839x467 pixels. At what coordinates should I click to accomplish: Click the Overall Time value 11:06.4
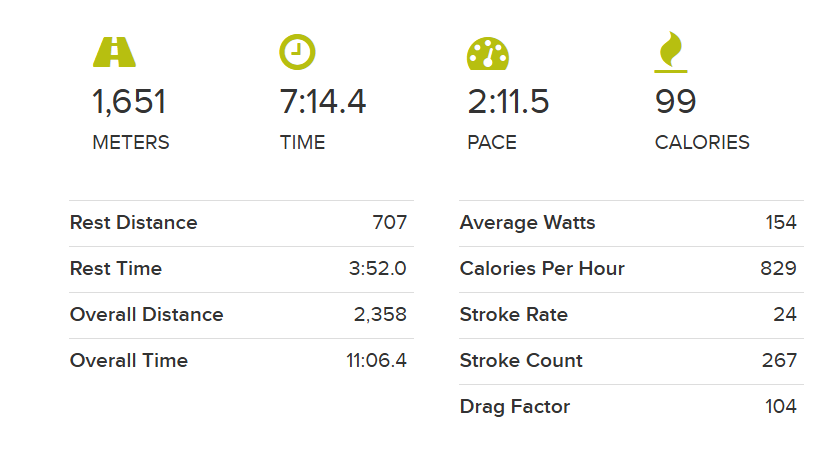(376, 361)
